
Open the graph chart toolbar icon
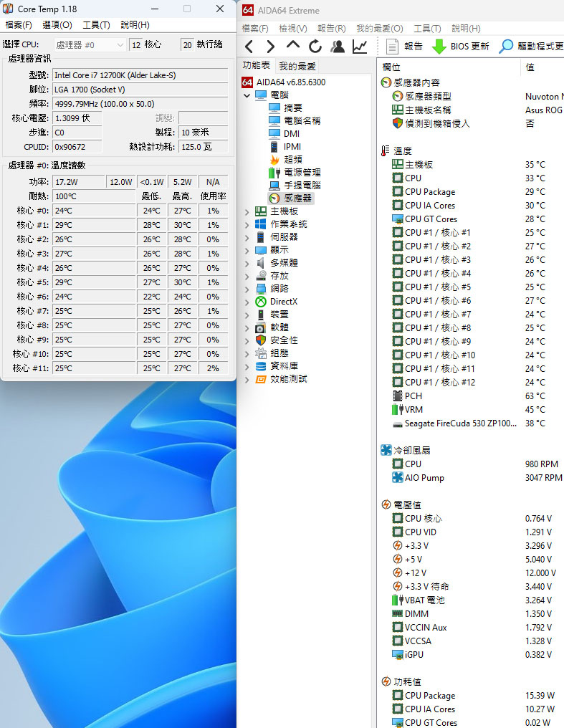pyautogui.click(x=360, y=47)
